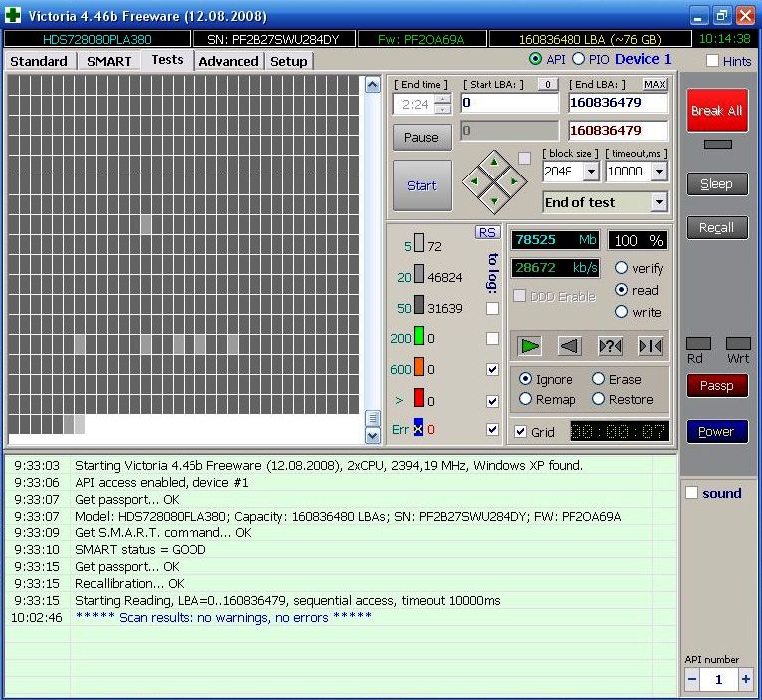762x700 pixels.
Task: Click the minus button for API number
Action: [693, 679]
